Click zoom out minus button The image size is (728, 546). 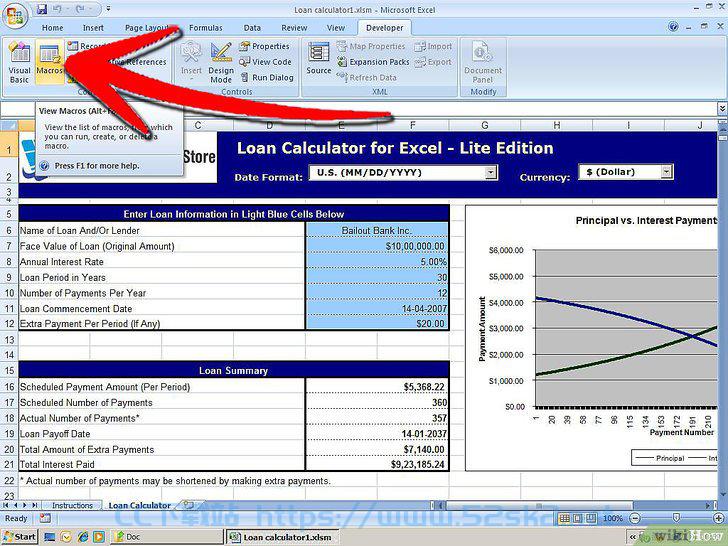[x=635, y=518]
